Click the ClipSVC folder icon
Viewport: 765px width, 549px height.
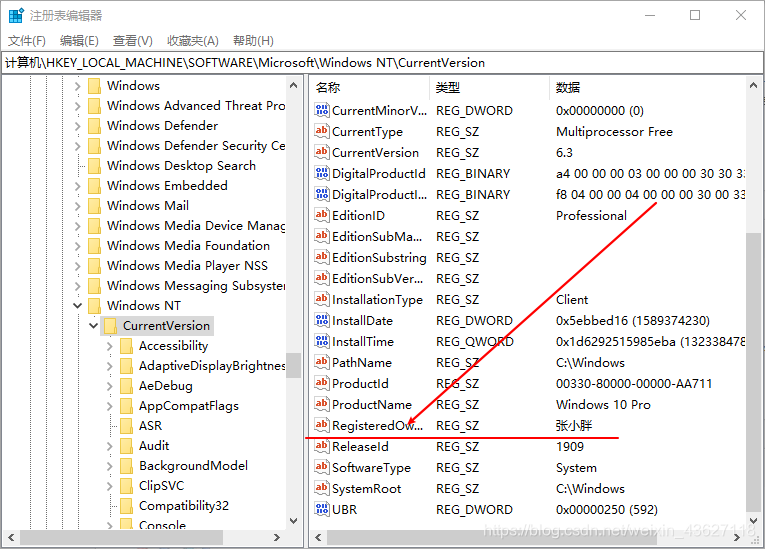pos(126,486)
